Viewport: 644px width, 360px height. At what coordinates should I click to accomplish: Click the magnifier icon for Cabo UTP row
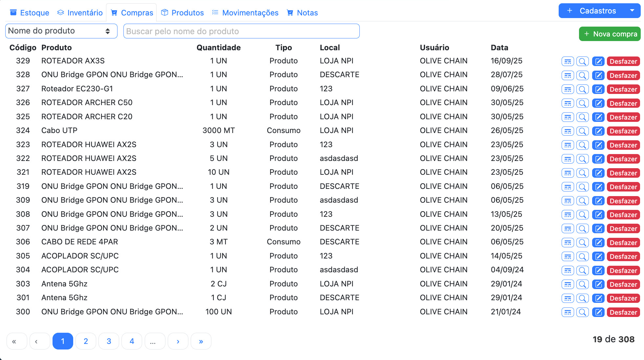(x=582, y=131)
